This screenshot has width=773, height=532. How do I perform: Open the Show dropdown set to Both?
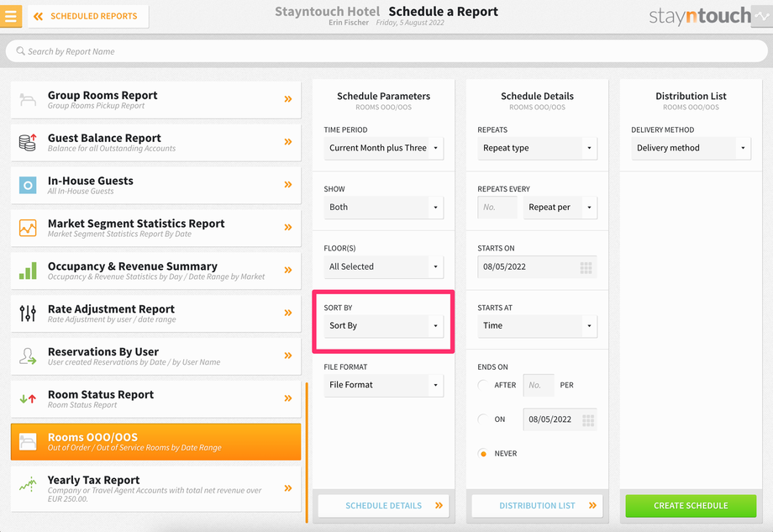383,207
